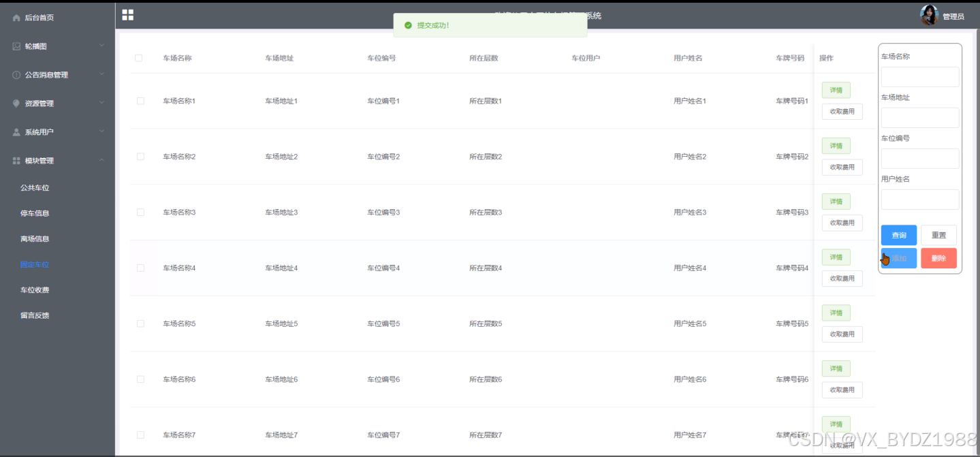The width and height of the screenshot is (980, 457).
Task: Click 详情 for row 车场名称2
Action: tap(836, 146)
